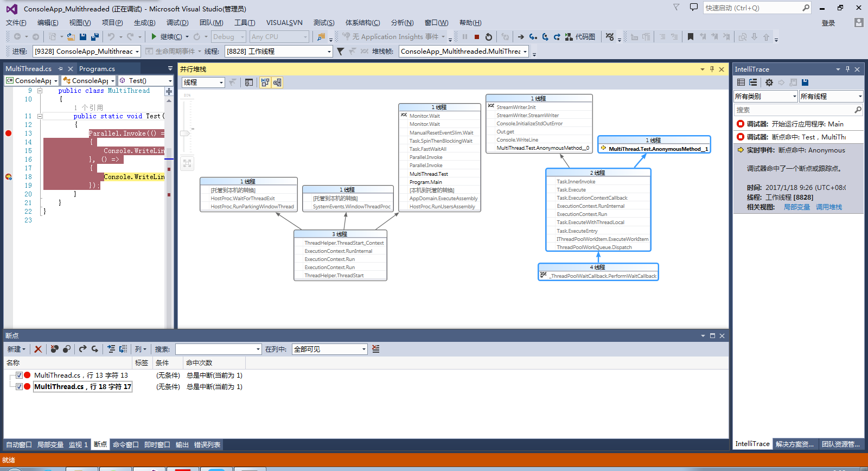Select the breakpoint hit Test event
The image size is (868, 471).
pos(799,137)
